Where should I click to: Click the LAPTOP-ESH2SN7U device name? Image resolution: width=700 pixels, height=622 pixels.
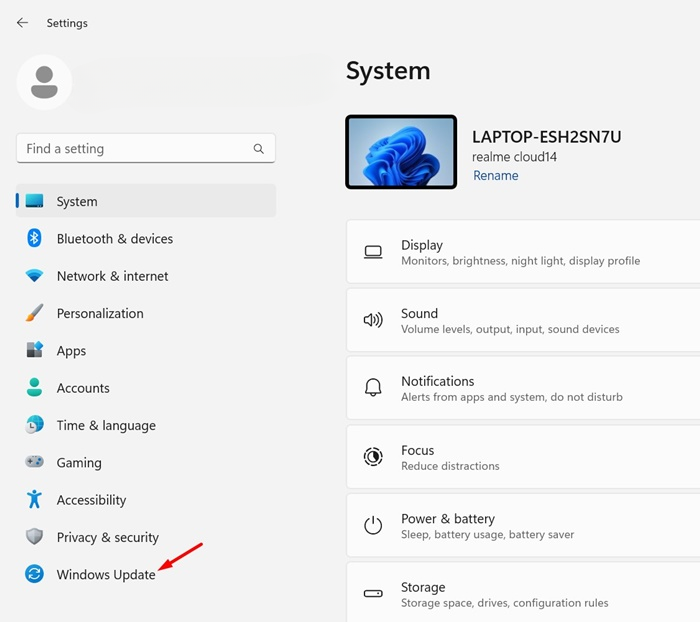(546, 137)
